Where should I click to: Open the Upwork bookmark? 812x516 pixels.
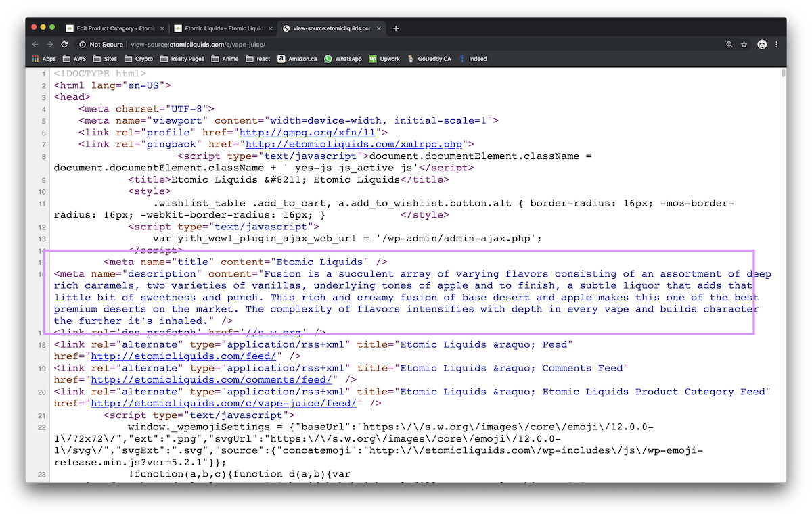pyautogui.click(x=384, y=59)
